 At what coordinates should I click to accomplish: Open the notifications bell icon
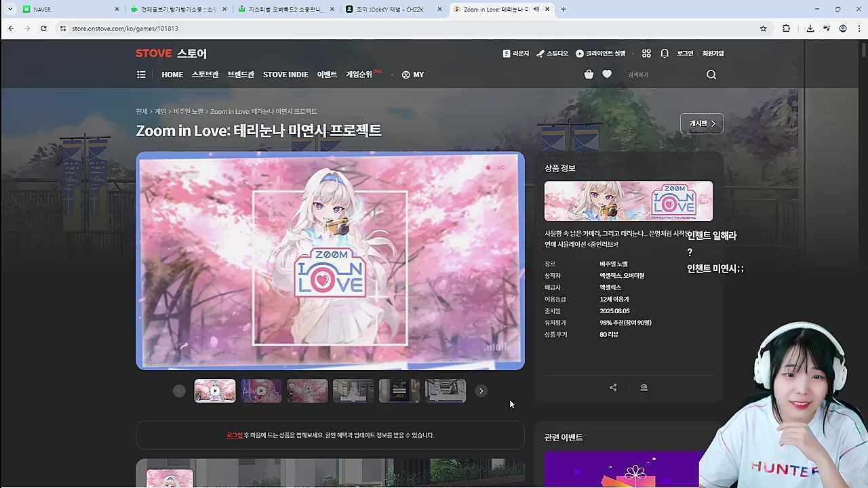point(665,54)
